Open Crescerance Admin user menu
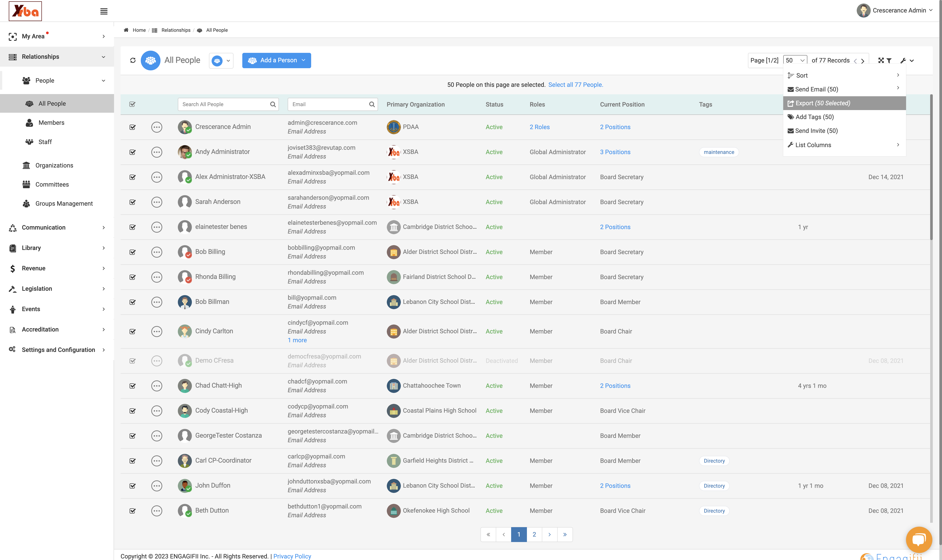The height and width of the screenshot is (560, 942). (894, 11)
